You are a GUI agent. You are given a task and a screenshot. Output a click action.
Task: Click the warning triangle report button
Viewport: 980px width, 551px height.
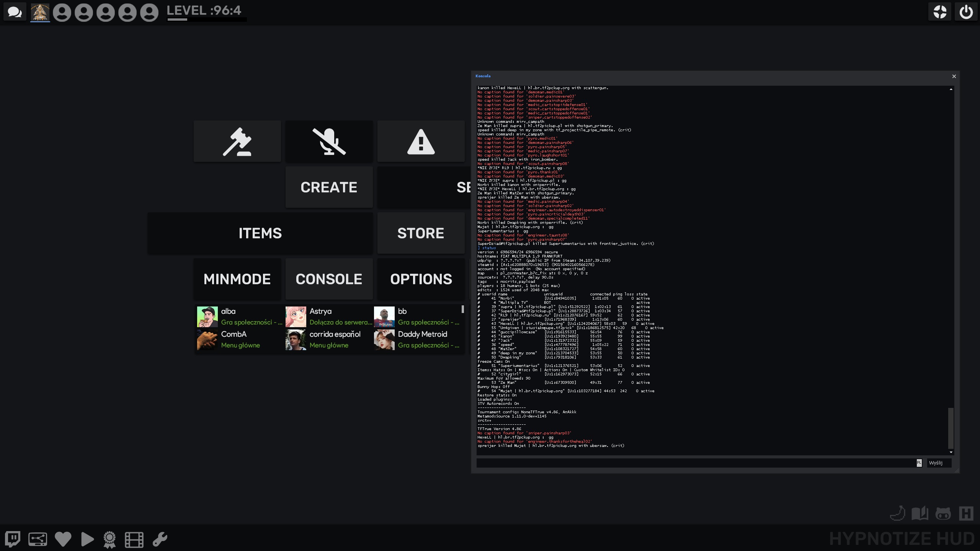421,142
